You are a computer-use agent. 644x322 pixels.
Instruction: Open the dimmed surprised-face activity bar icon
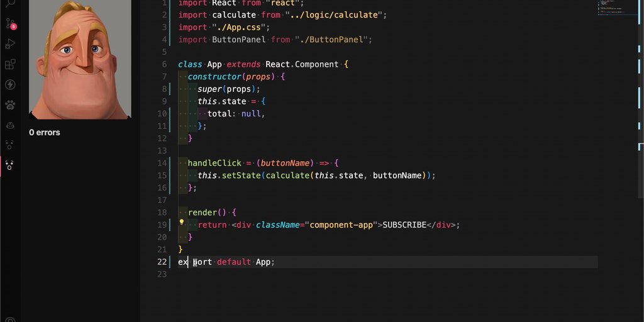coord(10,145)
